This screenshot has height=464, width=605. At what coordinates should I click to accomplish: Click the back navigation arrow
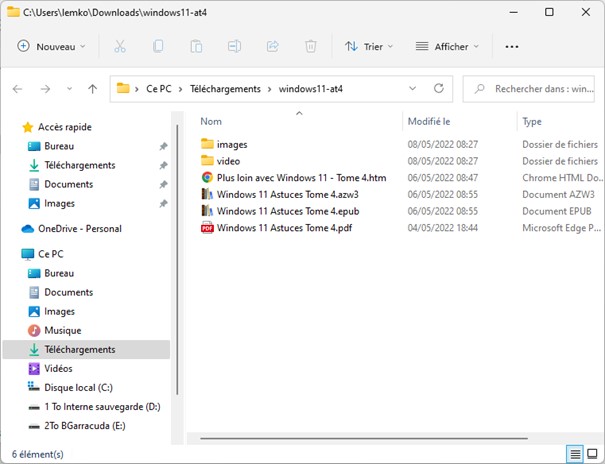(17, 89)
